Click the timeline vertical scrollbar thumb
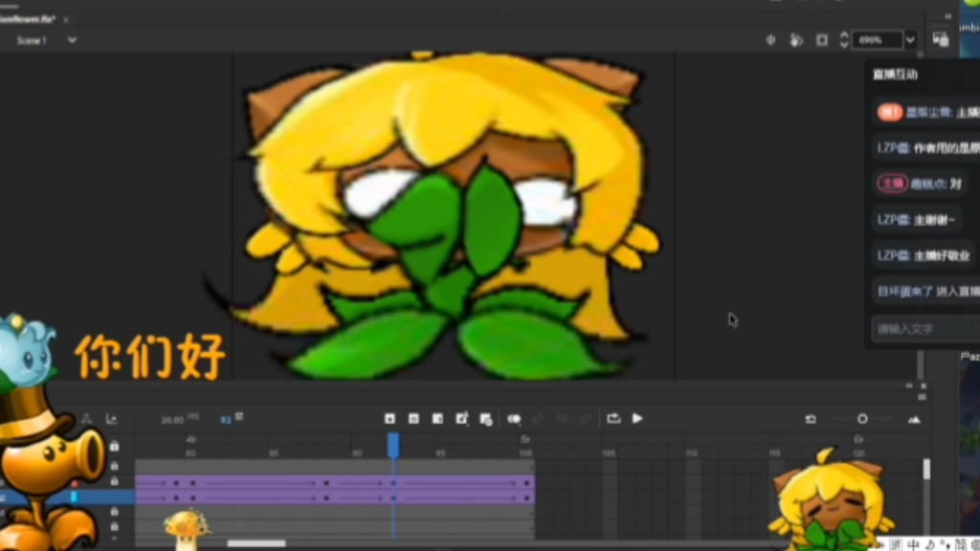 [926, 469]
